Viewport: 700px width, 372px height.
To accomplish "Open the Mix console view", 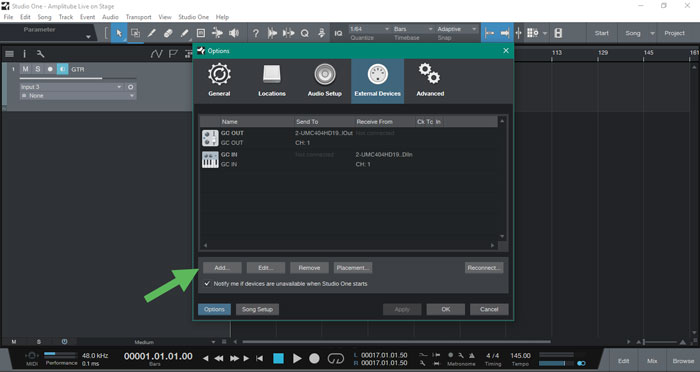I will pyautogui.click(x=652, y=360).
